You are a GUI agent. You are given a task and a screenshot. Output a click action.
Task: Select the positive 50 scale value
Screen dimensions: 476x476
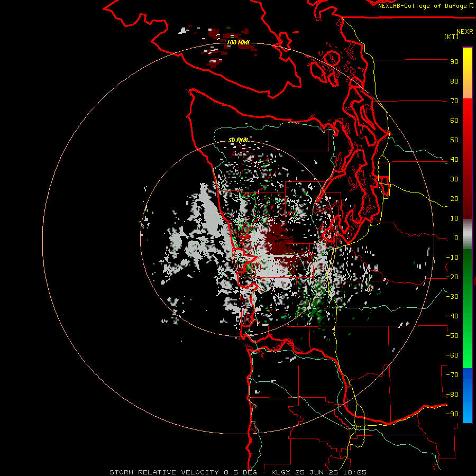pos(454,140)
